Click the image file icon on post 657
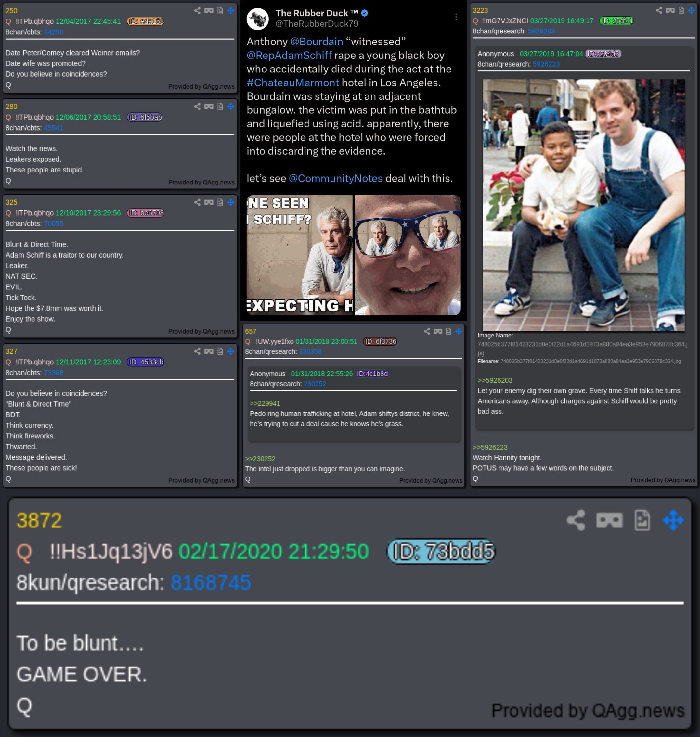Viewport: 700px width, 737px height. coord(448,331)
